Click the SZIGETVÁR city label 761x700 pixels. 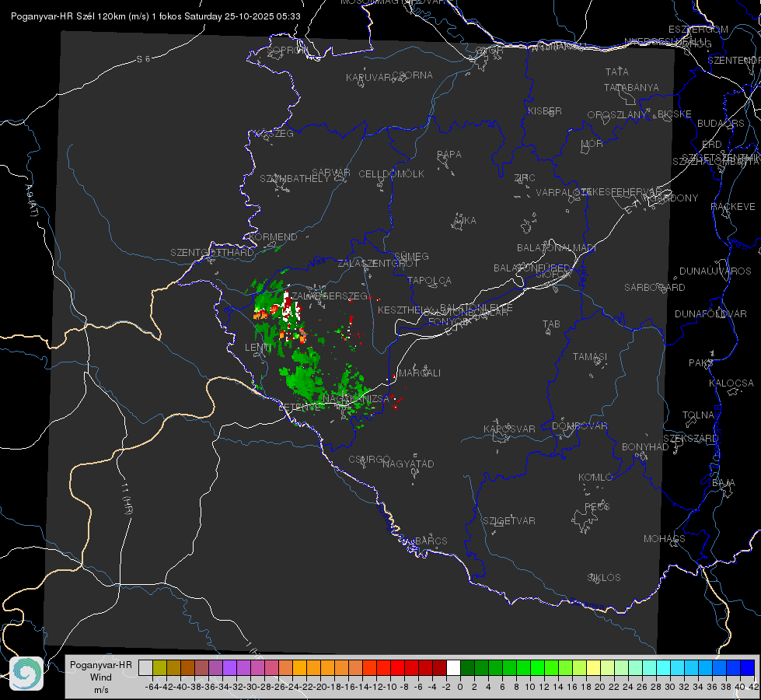coord(509,521)
